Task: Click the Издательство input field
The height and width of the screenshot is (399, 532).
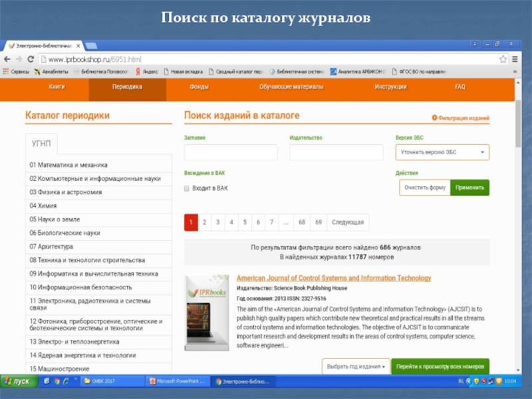Action: (336, 152)
